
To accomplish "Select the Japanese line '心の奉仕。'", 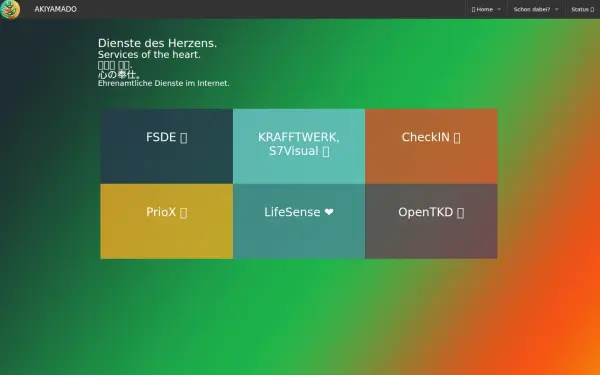I will (x=119, y=74).
